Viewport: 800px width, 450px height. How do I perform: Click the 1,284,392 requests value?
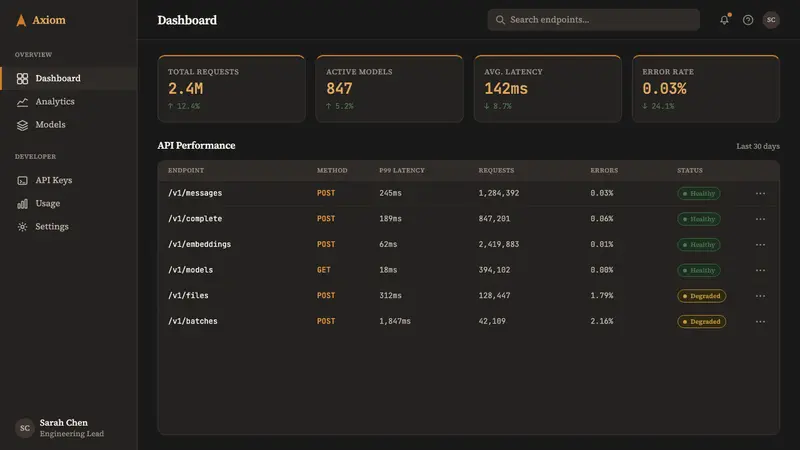(x=498, y=193)
